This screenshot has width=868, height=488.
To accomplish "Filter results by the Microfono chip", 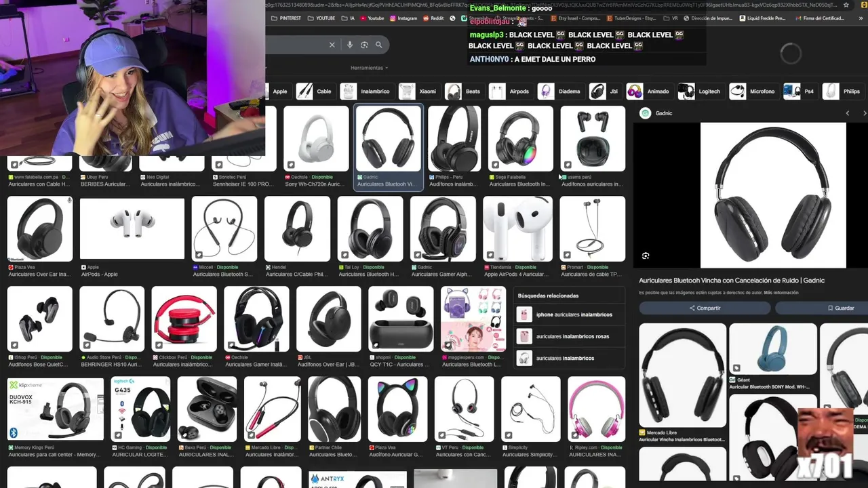I will point(753,91).
